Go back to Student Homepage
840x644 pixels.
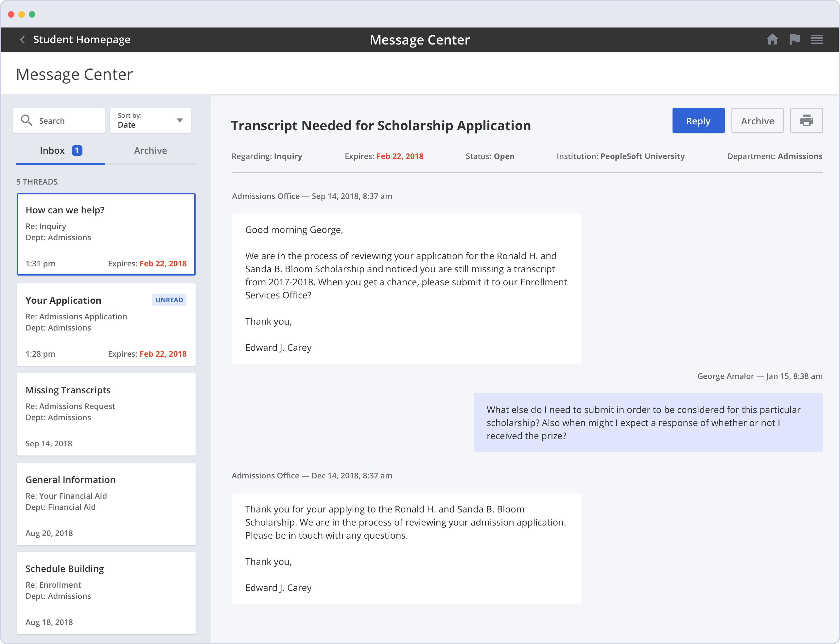82,40
